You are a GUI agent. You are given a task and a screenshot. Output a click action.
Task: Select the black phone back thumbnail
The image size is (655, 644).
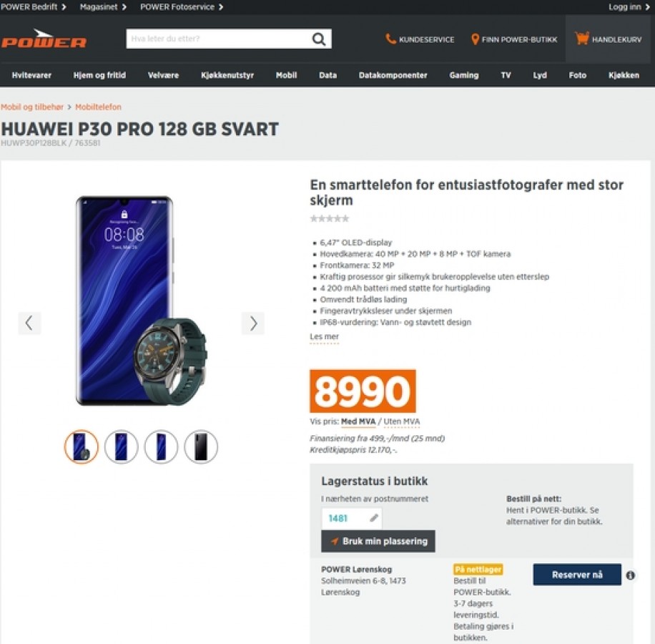(x=201, y=447)
